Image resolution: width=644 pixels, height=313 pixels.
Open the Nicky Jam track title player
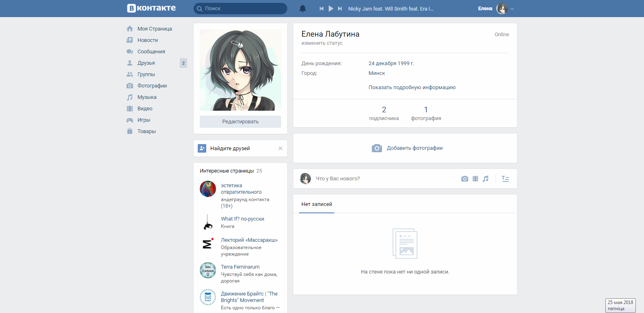[391, 9]
